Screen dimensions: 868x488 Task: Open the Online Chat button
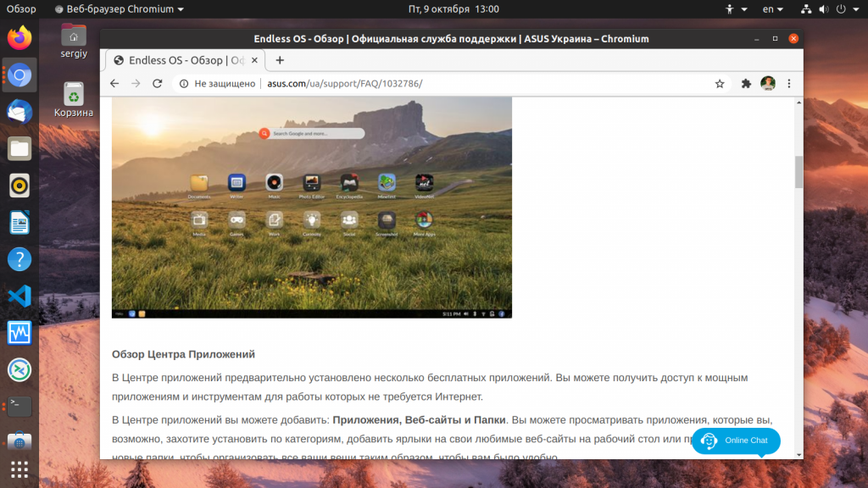pos(736,441)
